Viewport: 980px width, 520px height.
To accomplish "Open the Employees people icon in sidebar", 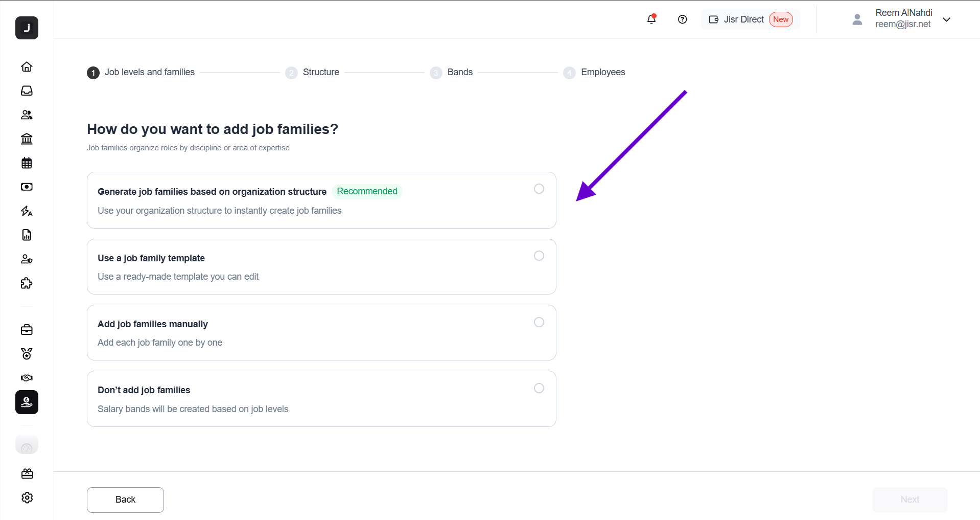I will point(27,115).
